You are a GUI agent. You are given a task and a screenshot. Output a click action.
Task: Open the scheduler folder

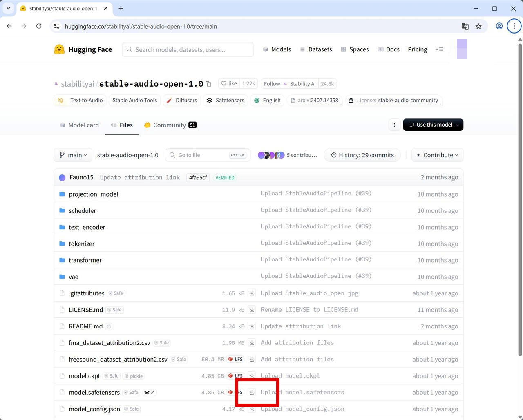coord(82,210)
